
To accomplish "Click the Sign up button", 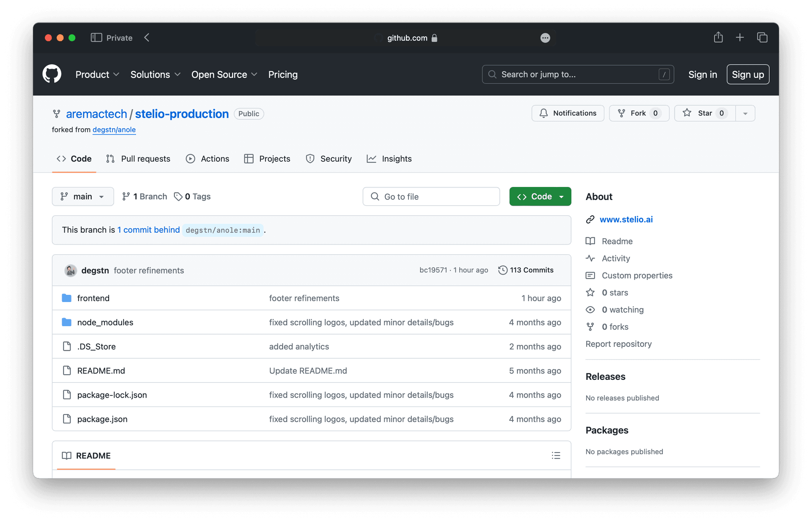I will click(x=748, y=74).
